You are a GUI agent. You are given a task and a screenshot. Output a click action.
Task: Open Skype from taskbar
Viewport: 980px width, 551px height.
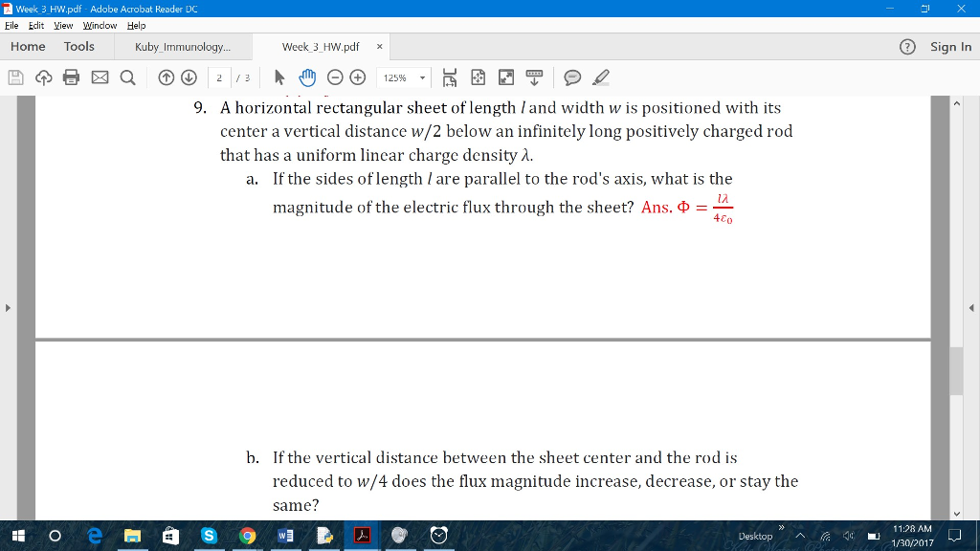[x=209, y=536]
